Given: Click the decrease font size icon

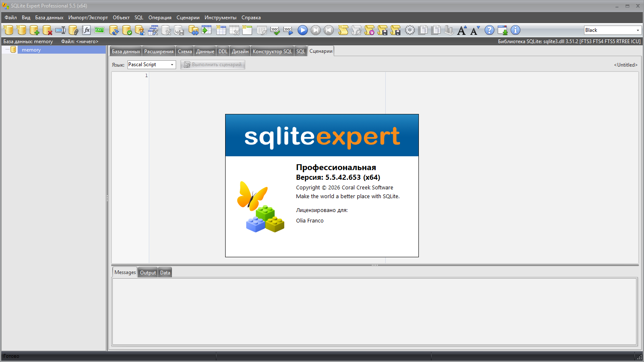Looking at the screenshot, I should tap(475, 30).
